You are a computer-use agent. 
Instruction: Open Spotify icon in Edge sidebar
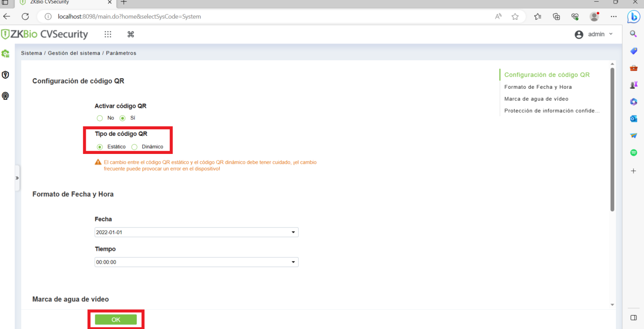point(633,153)
